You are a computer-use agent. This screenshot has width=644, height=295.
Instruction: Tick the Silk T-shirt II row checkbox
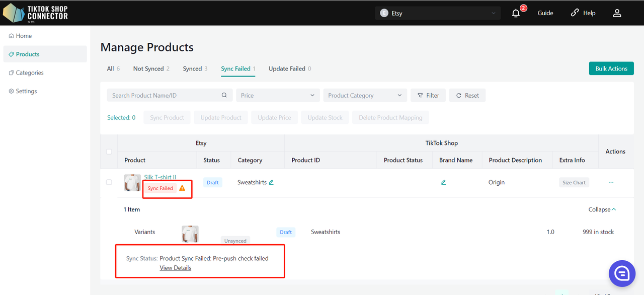[109, 182]
